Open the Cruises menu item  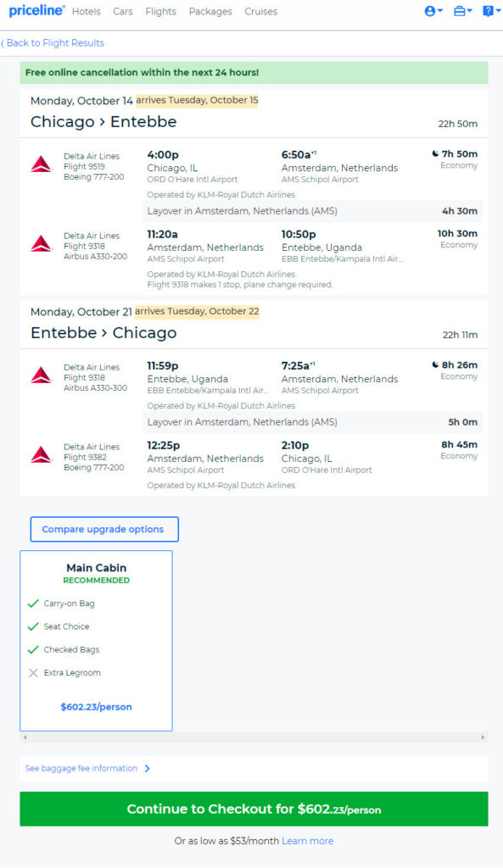[x=261, y=12]
